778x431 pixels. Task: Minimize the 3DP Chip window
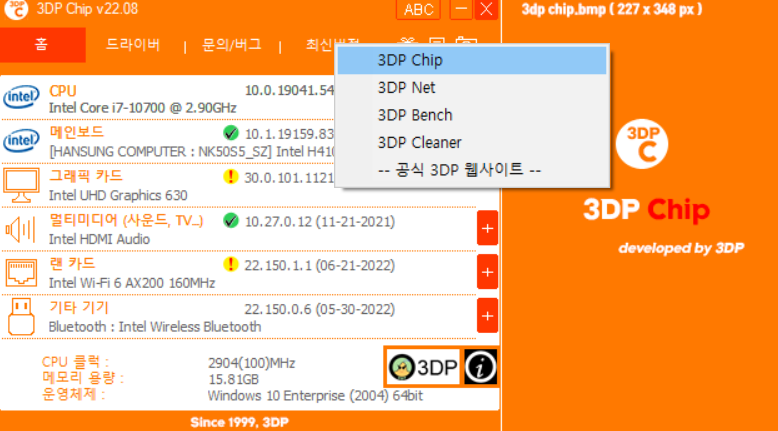click(461, 9)
